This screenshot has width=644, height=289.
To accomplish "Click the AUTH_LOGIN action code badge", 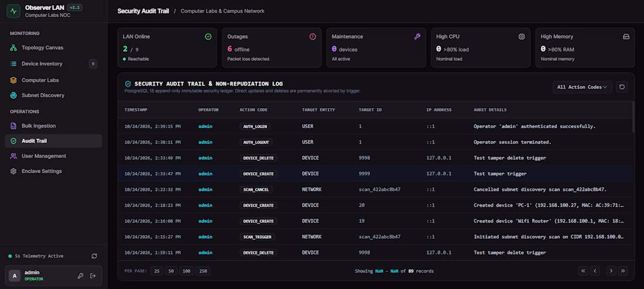I will [x=255, y=126].
